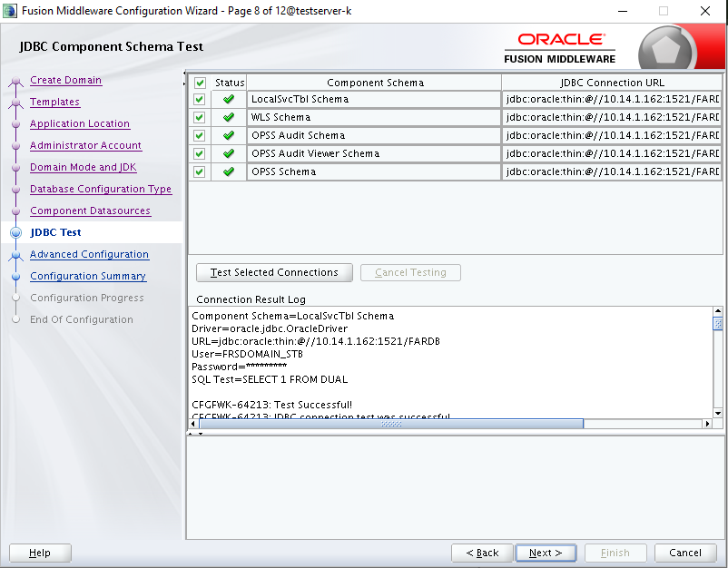Image resolution: width=728 pixels, height=568 pixels.
Task: Expand split pane using the down arrow
Action: (201, 434)
